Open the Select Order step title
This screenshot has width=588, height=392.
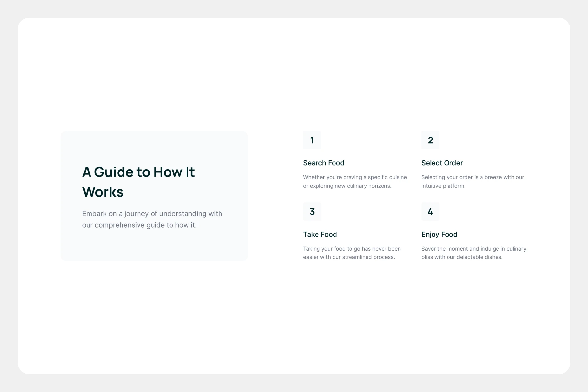tap(442, 163)
